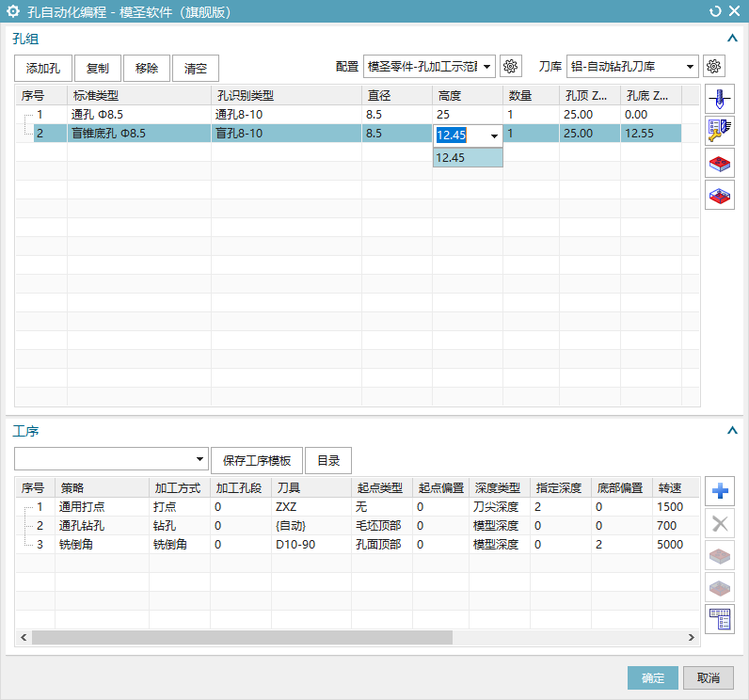The width and height of the screenshot is (749, 700).
Task: Click the 目录 button
Action: pyautogui.click(x=328, y=460)
